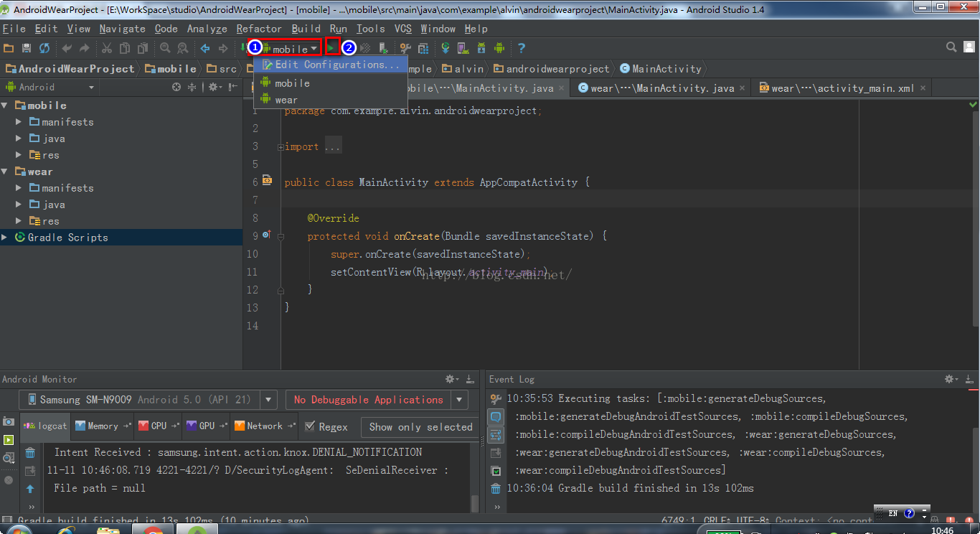Click the Paste clipboard icon
The height and width of the screenshot is (534, 980).
pos(142,48)
